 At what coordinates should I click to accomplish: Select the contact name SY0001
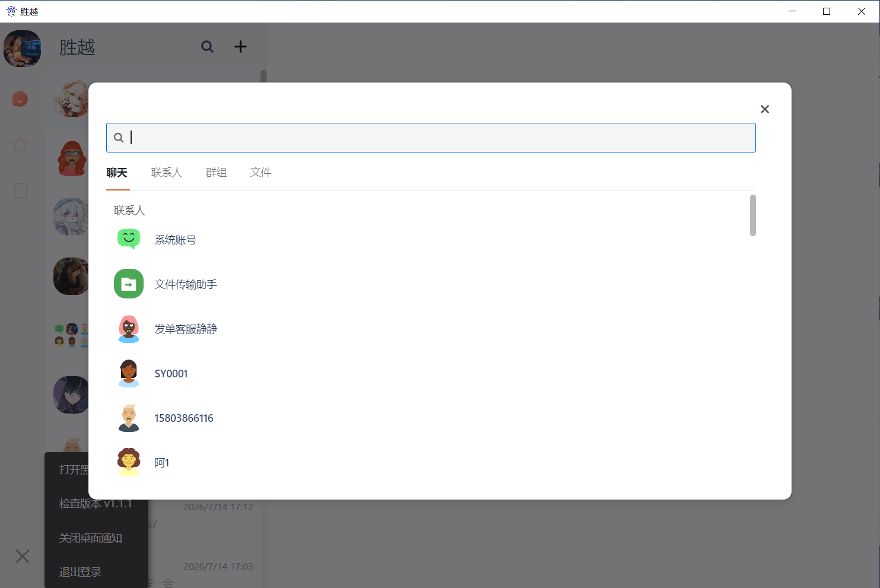pos(171,374)
